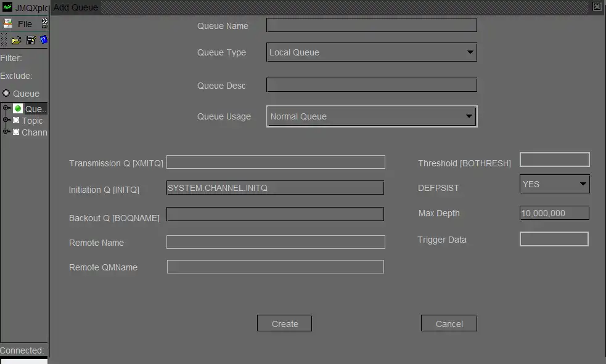Click the JMQXplorer application icon in title bar
The height and width of the screenshot is (364, 606).
click(7, 7)
